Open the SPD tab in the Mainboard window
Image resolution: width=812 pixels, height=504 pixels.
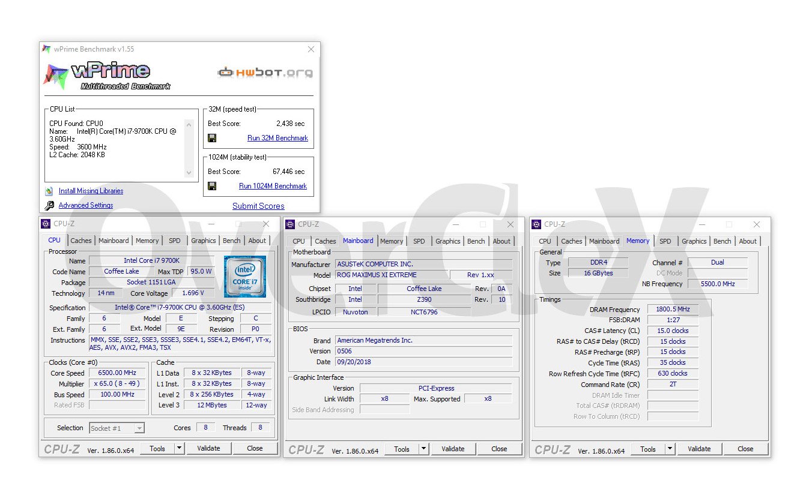coord(419,241)
